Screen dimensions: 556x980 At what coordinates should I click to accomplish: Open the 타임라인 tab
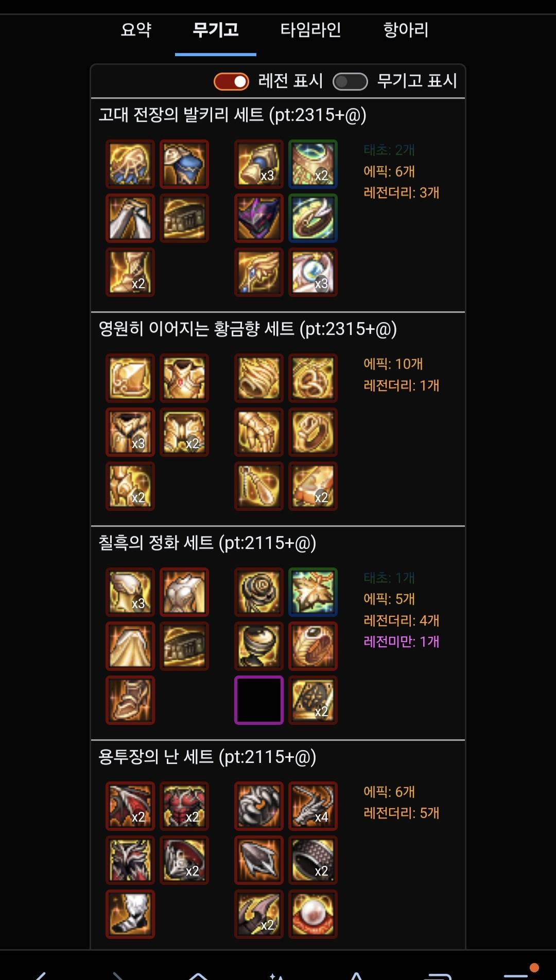coord(310,30)
